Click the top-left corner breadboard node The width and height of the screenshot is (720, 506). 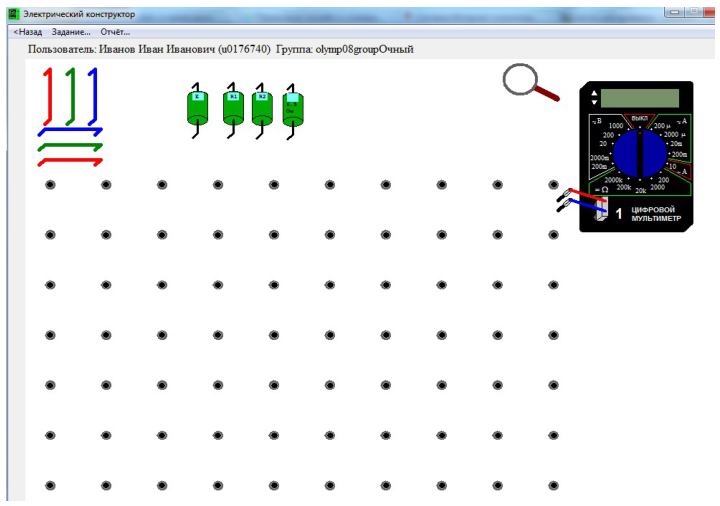point(50,185)
